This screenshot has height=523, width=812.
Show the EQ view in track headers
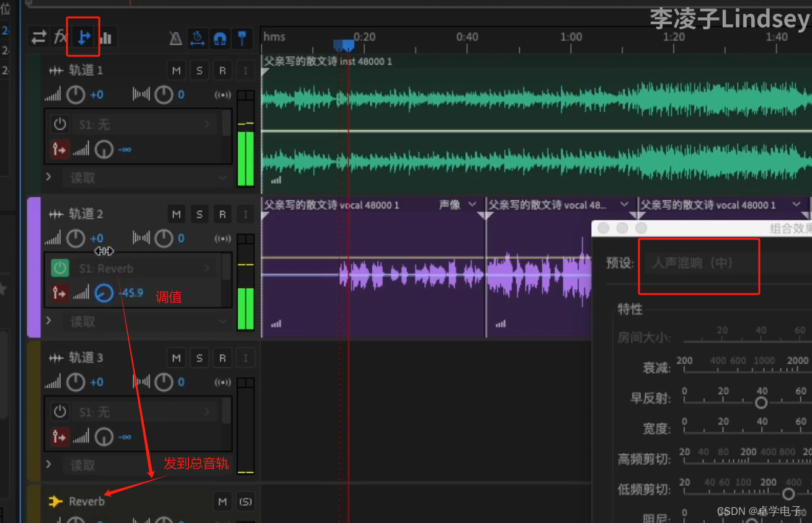(x=105, y=38)
